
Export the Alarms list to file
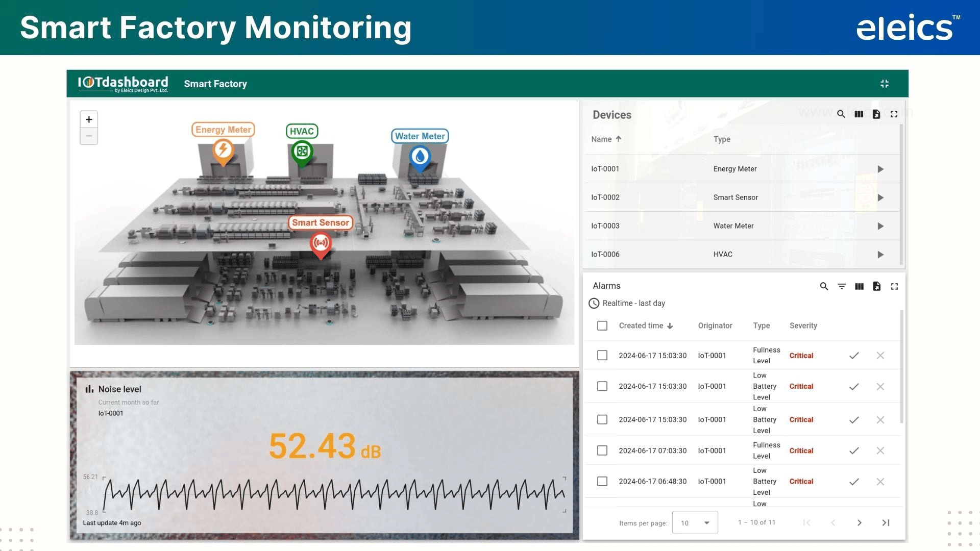point(877,286)
